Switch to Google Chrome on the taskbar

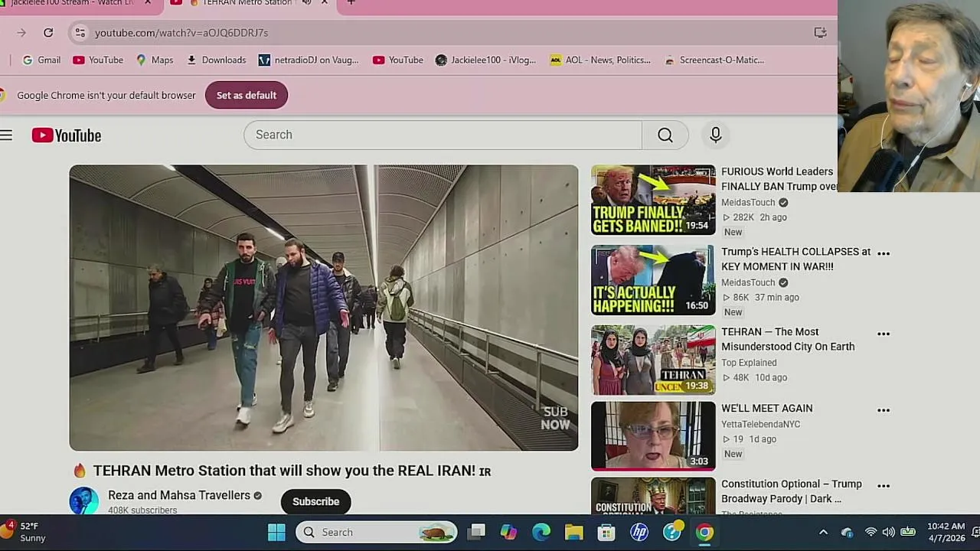point(704,532)
